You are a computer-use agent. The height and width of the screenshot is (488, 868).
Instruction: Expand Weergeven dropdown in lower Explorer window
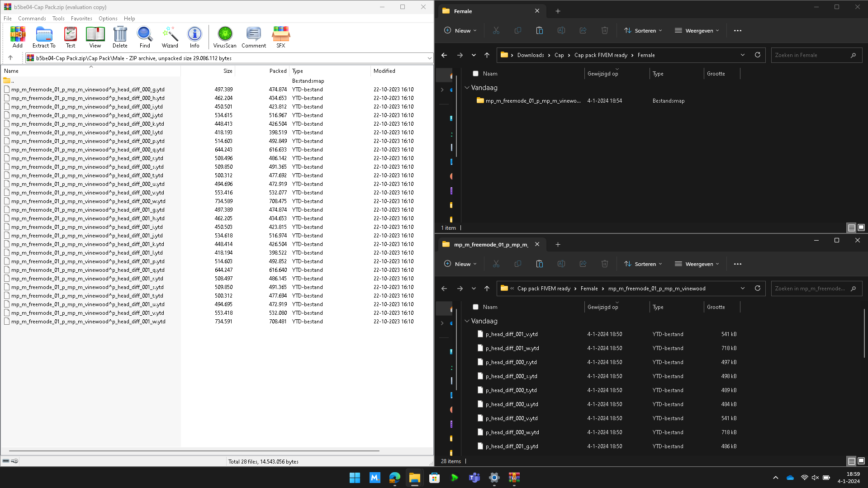pos(697,264)
